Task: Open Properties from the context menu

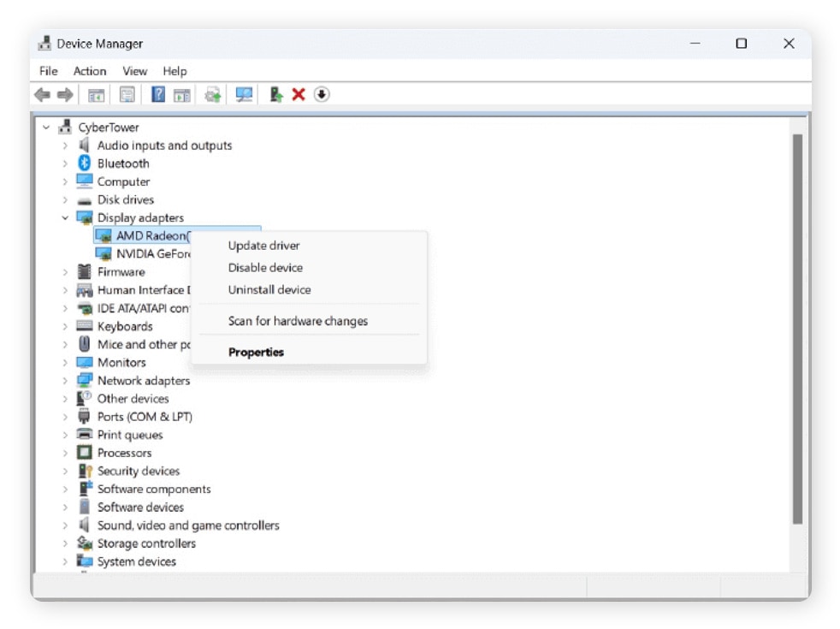Action: tap(309, 352)
